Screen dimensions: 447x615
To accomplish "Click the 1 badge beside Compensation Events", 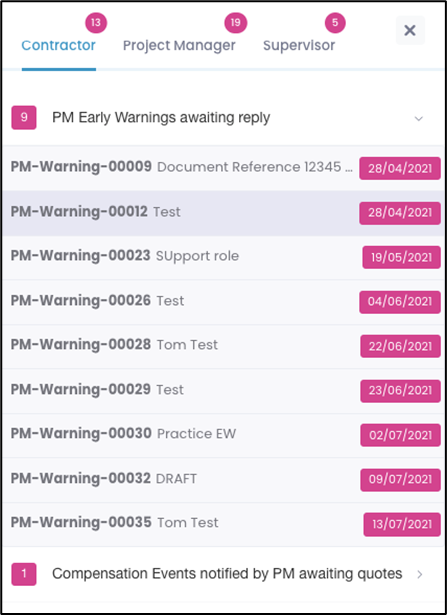I will [24, 574].
